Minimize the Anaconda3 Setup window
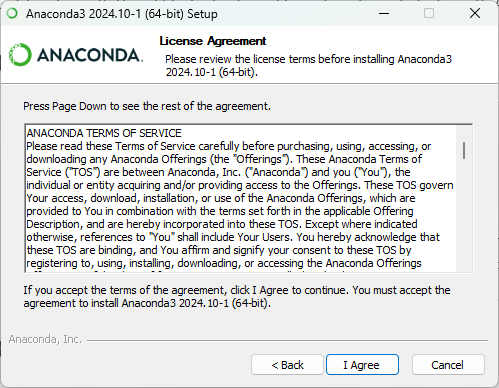This screenshot has width=499, height=388. (384, 14)
